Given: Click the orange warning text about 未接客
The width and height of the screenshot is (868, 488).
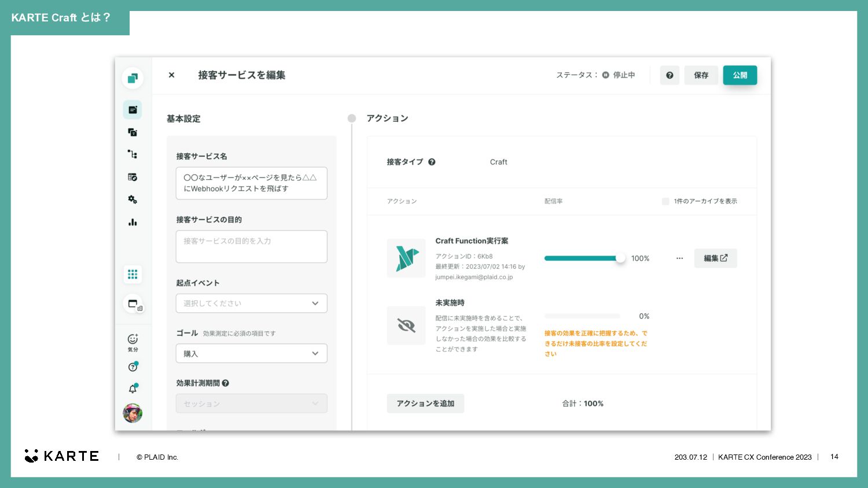Looking at the screenshot, I should pyautogui.click(x=596, y=343).
